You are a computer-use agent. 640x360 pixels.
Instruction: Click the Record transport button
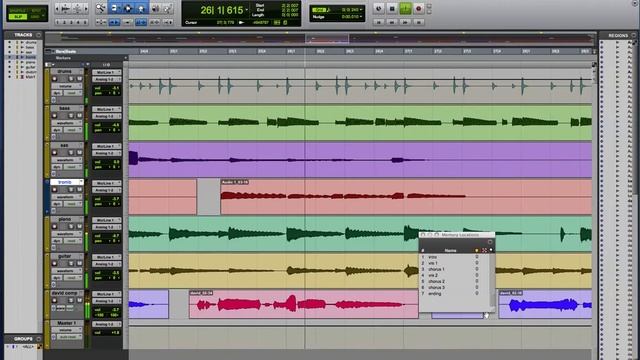pyautogui.click(x=418, y=8)
